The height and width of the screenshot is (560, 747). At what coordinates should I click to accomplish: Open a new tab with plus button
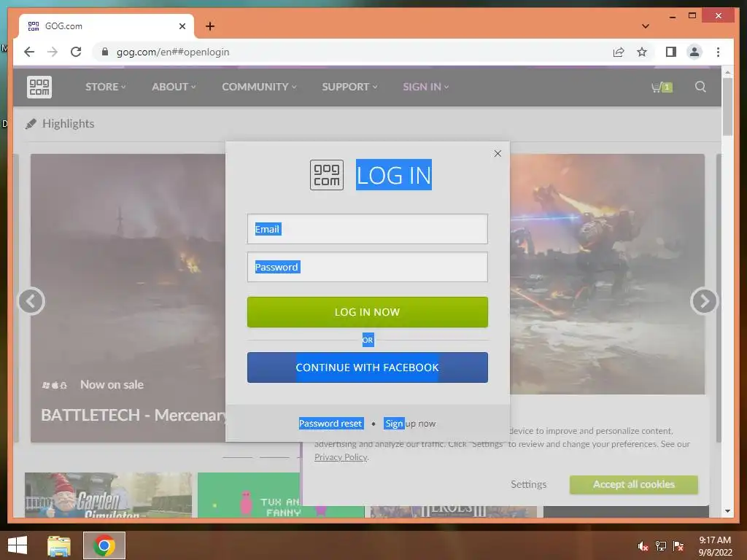[x=210, y=26]
